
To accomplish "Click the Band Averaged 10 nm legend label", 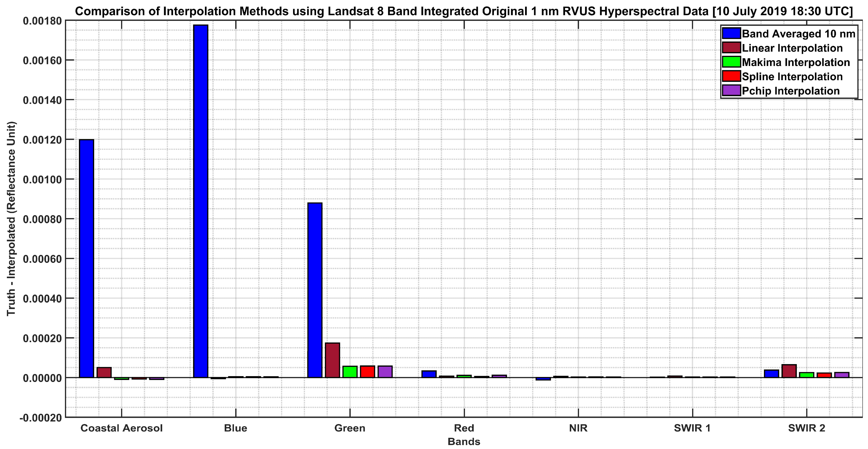I will tap(798, 34).
